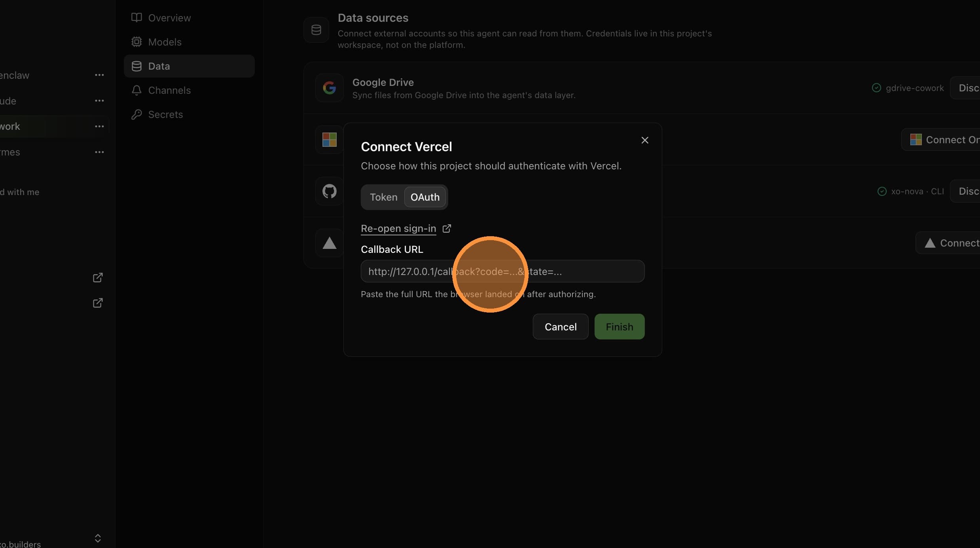Click the Microsoft logo in the data source row

(x=329, y=139)
